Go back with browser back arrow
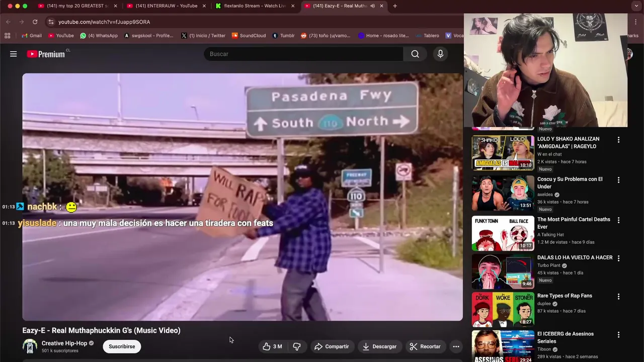The width and height of the screenshot is (644, 362). click(8, 22)
